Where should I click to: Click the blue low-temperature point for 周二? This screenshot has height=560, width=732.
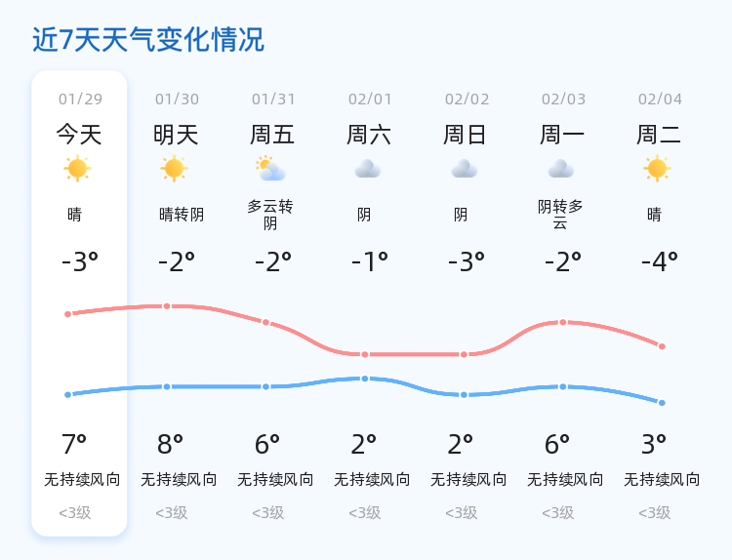pos(662,403)
